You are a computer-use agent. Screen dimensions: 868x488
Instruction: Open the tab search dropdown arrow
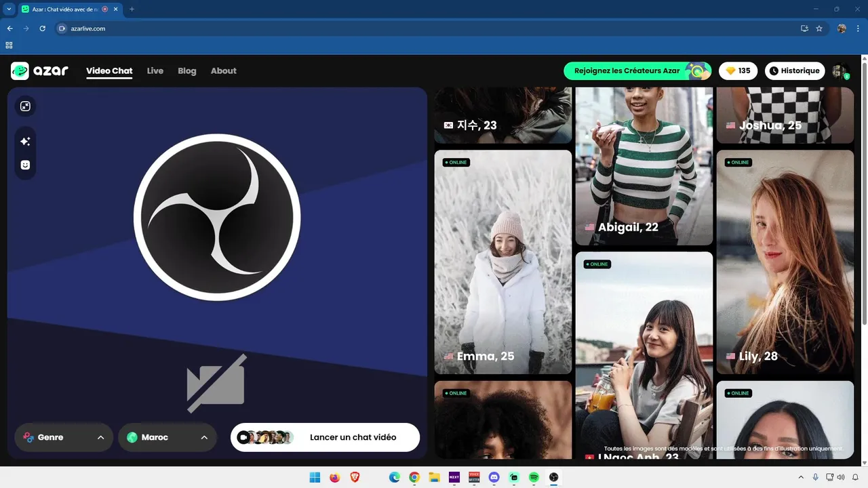click(9, 9)
